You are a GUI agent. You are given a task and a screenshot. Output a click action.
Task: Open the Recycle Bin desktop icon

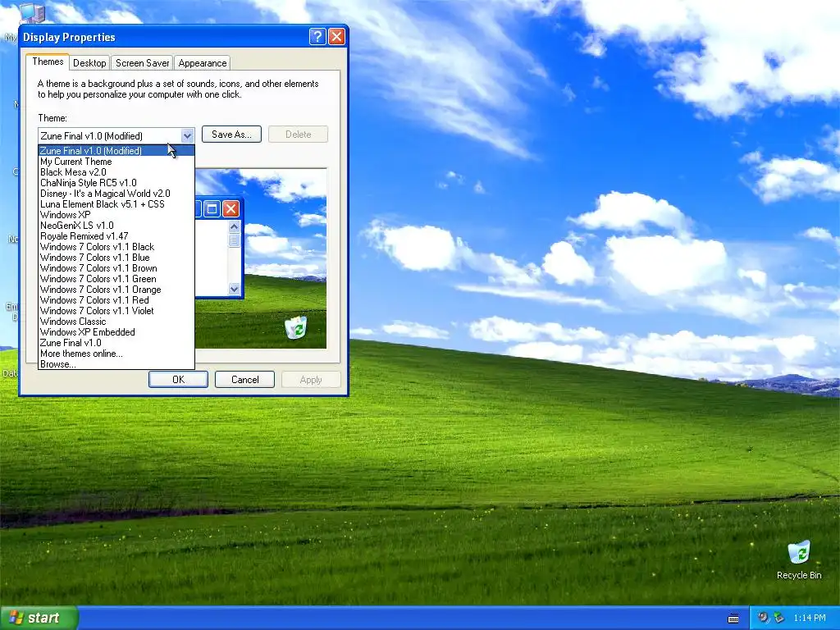coord(799,560)
